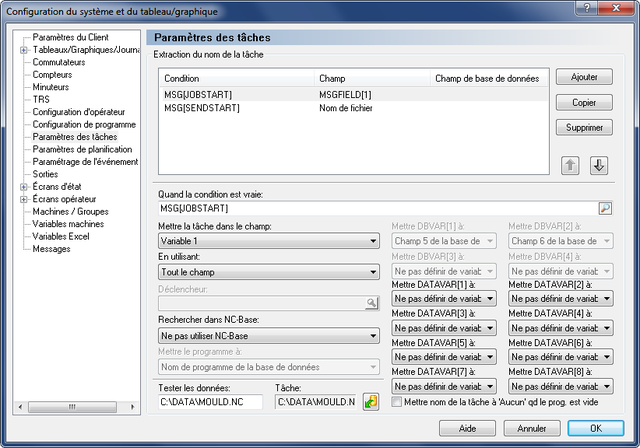Toggle 'Mettre nom de la tâche à Aucun' checkbox

[x=396, y=402]
